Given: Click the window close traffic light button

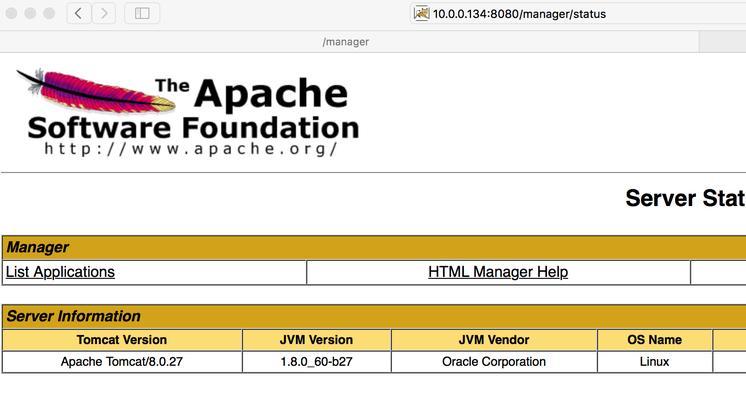Looking at the screenshot, I should pyautogui.click(x=11, y=13).
